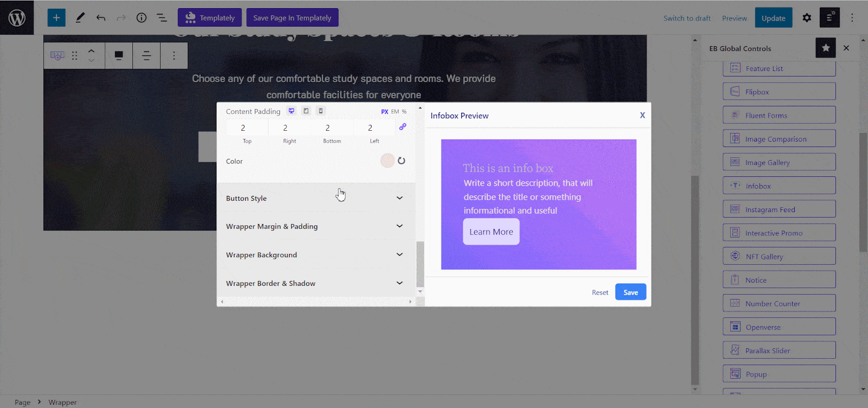Edit the Top padding field

pyautogui.click(x=247, y=128)
